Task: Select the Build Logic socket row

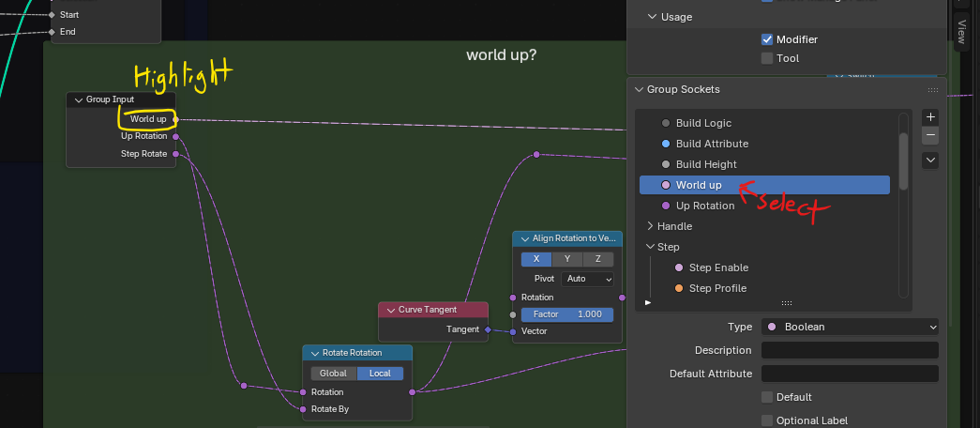Action: coord(764,123)
